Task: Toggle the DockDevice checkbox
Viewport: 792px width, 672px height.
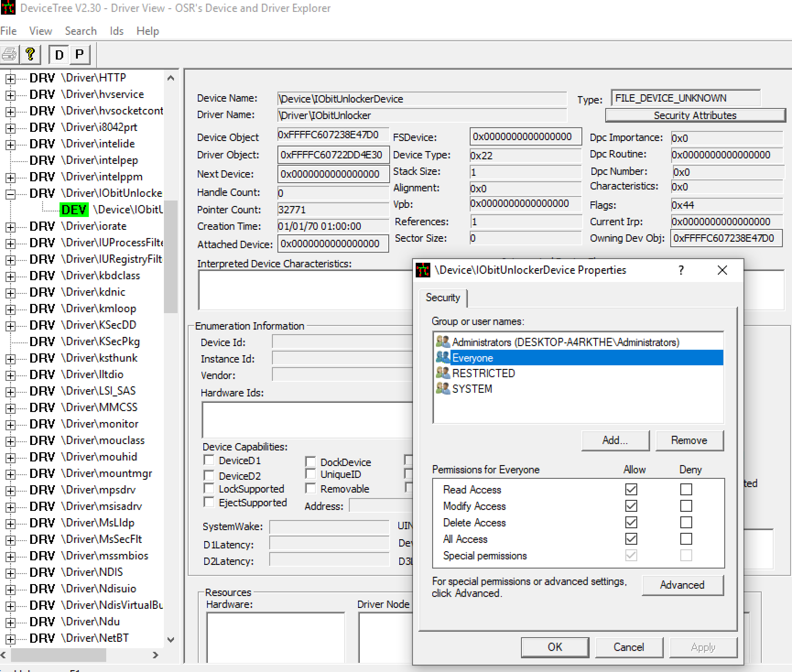Action: pyautogui.click(x=310, y=461)
